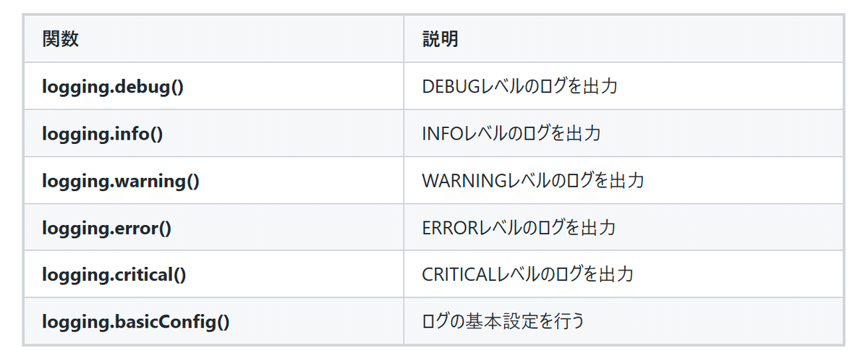Image resolution: width=868 pixels, height=361 pixels.
Task: Click the CRITICALレベルのログを出力 description
Action: tap(528, 275)
